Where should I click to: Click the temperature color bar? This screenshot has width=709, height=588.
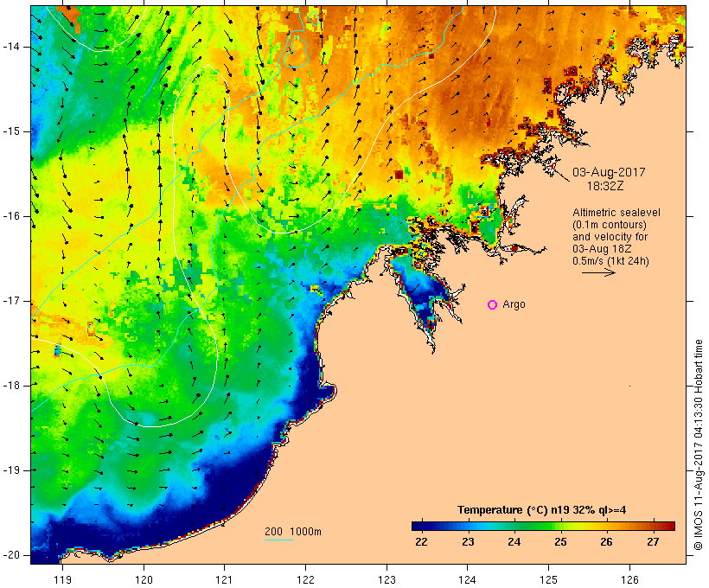[x=543, y=526]
